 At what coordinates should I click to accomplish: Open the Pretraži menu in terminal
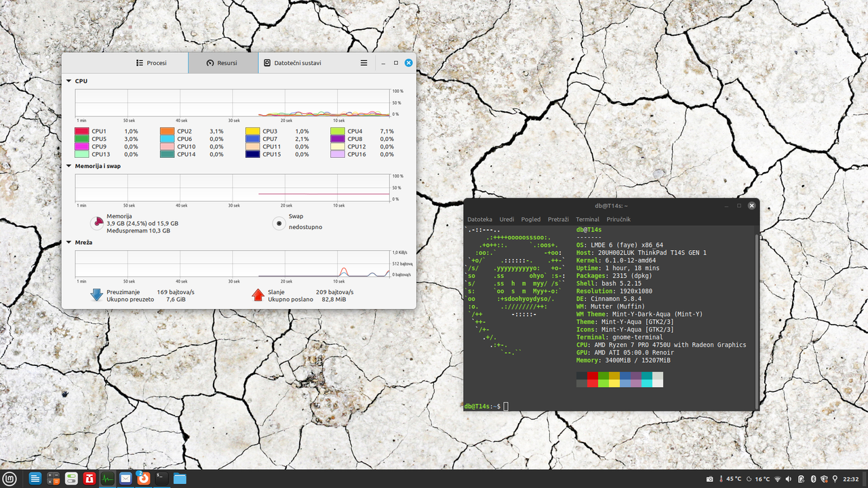click(x=558, y=220)
